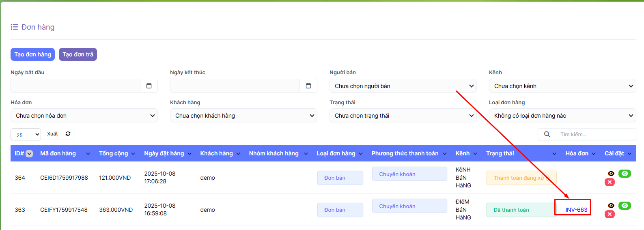Click the list icon beside Đơn hàng title
Image resolution: width=644 pixels, height=230 pixels.
(x=14, y=27)
